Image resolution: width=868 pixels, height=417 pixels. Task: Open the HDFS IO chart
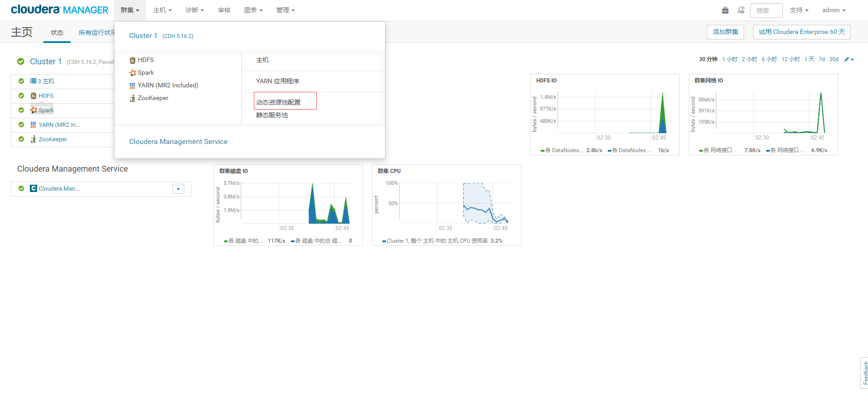click(x=605, y=115)
